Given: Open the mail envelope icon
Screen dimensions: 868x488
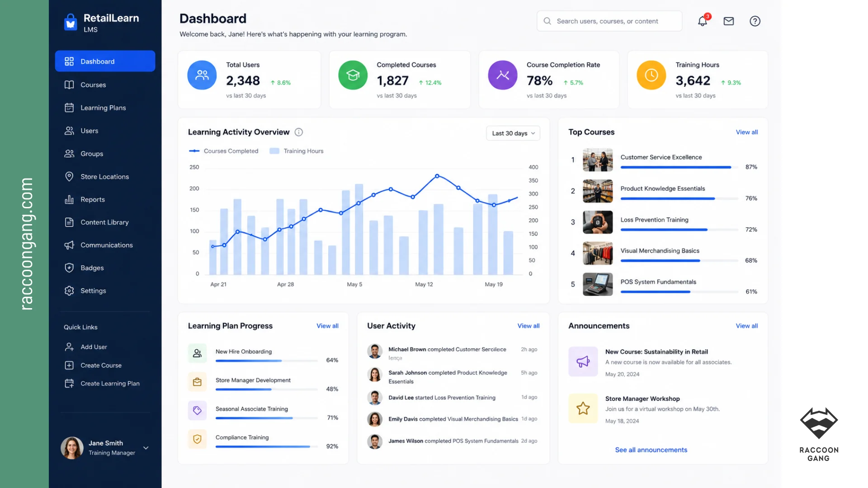Looking at the screenshot, I should click(x=729, y=21).
